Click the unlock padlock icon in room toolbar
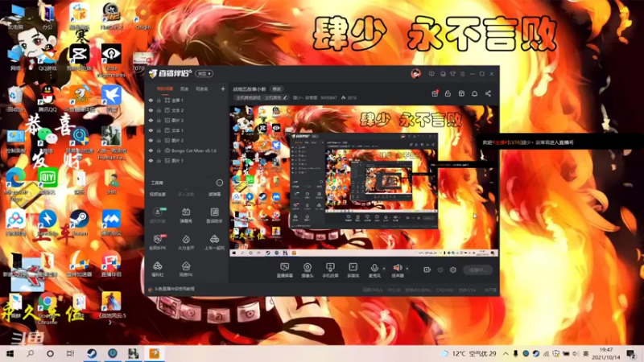Viewport: 644px width, 362px height. pos(448,93)
